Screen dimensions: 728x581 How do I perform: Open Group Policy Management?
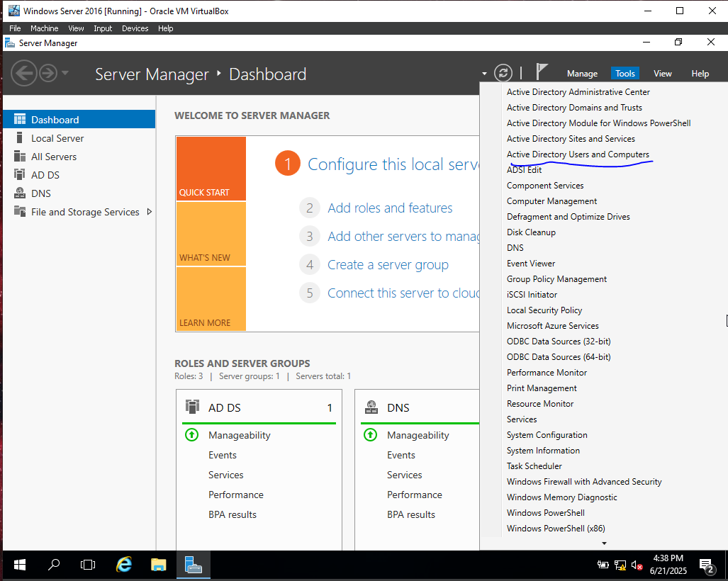[x=556, y=279]
